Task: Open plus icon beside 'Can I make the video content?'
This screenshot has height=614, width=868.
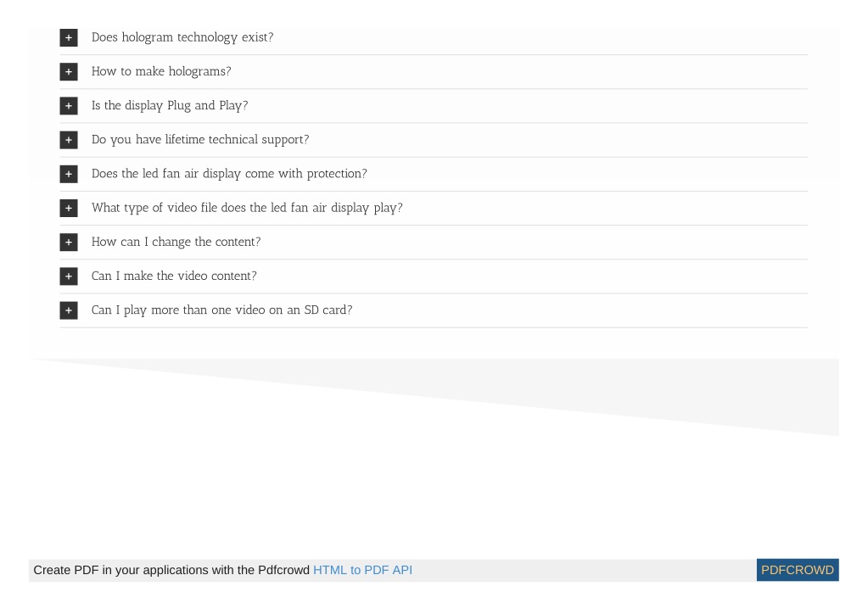Action: pyautogui.click(x=69, y=276)
